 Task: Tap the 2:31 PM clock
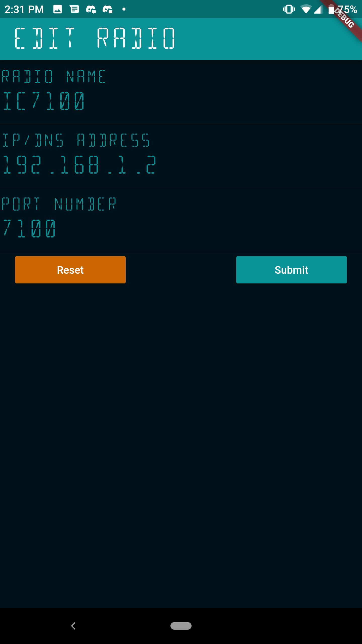coord(24,10)
